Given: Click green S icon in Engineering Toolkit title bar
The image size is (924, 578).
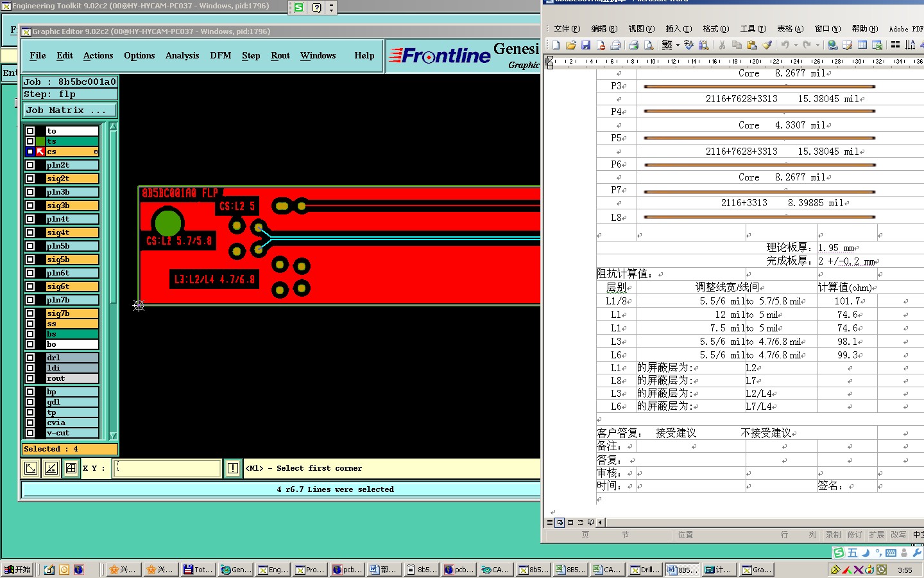Looking at the screenshot, I should click(x=299, y=8).
